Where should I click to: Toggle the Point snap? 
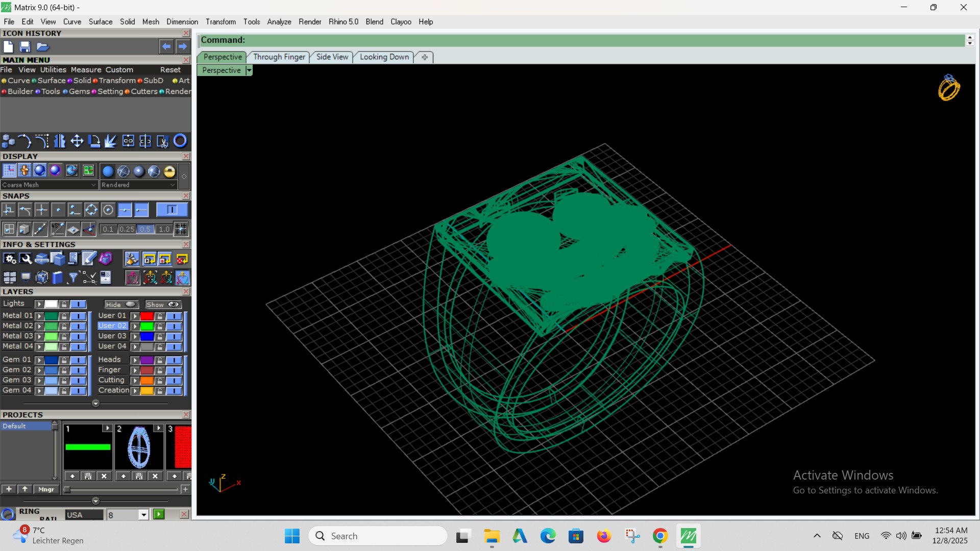click(58, 210)
